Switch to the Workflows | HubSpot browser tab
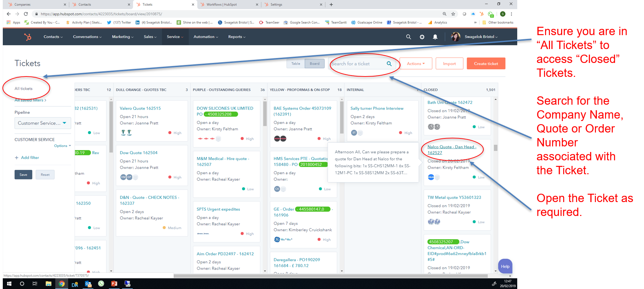The width and height of the screenshot is (644, 289). (229, 5)
